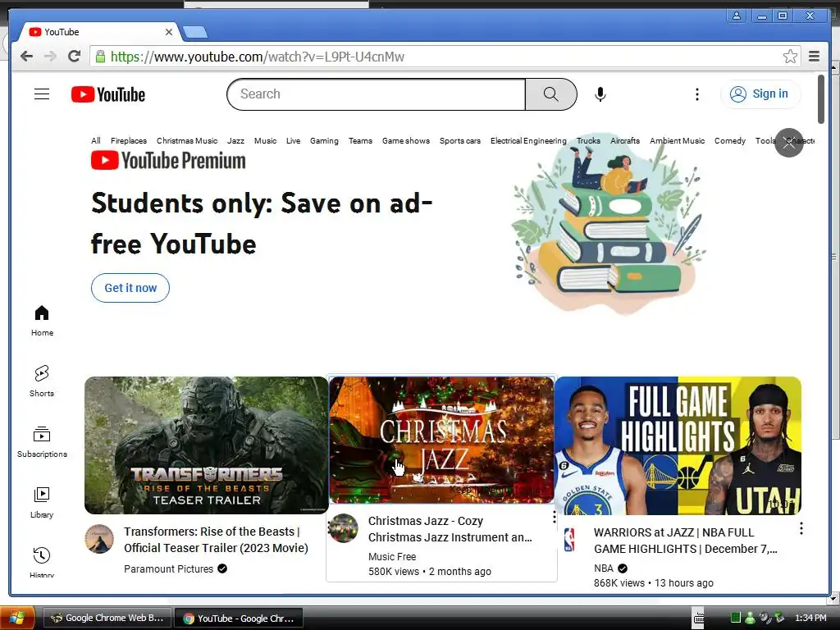
Task: Click the Sign in button
Action: [x=760, y=94]
